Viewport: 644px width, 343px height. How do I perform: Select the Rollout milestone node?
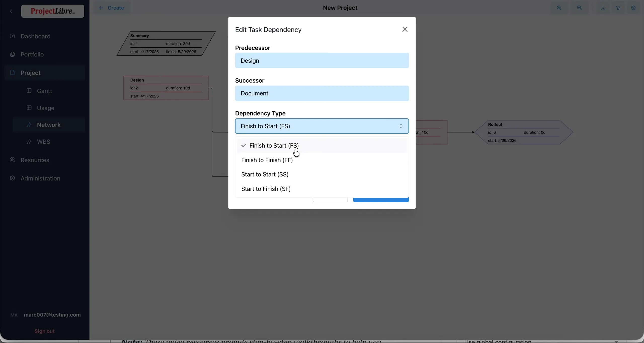(523, 132)
